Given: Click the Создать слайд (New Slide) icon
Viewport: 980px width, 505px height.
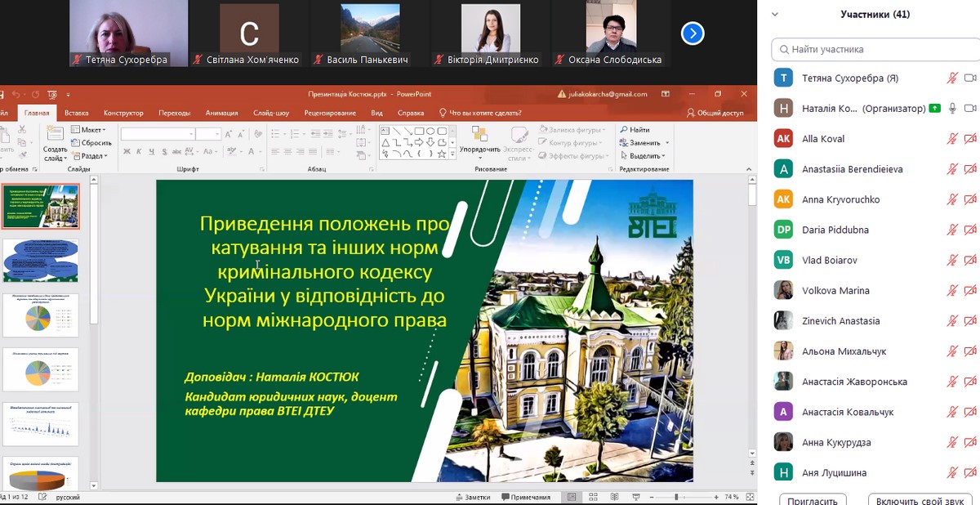Looking at the screenshot, I should click(55, 136).
